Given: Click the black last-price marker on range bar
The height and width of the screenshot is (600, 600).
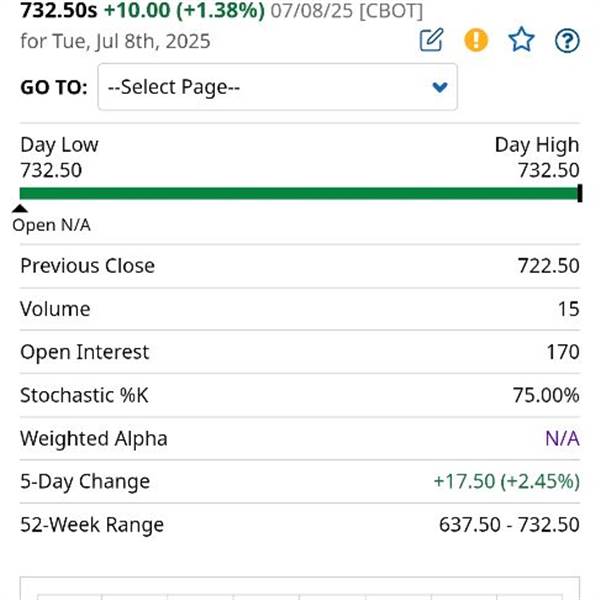Looking at the screenshot, I should pos(580,193).
